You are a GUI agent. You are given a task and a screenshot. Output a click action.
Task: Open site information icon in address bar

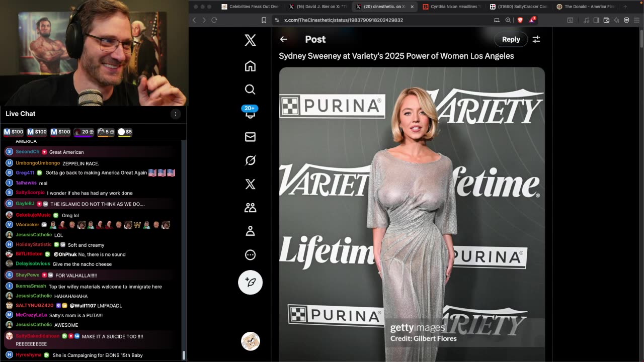click(277, 20)
